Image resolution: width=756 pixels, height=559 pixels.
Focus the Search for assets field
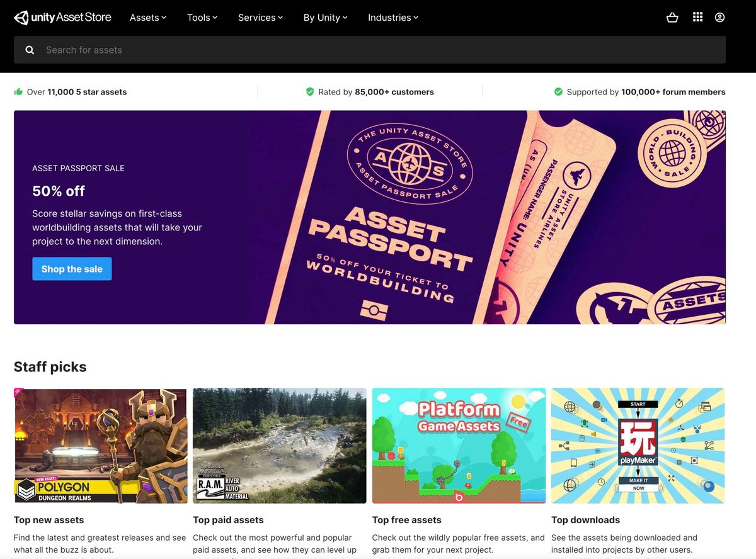tap(370, 50)
